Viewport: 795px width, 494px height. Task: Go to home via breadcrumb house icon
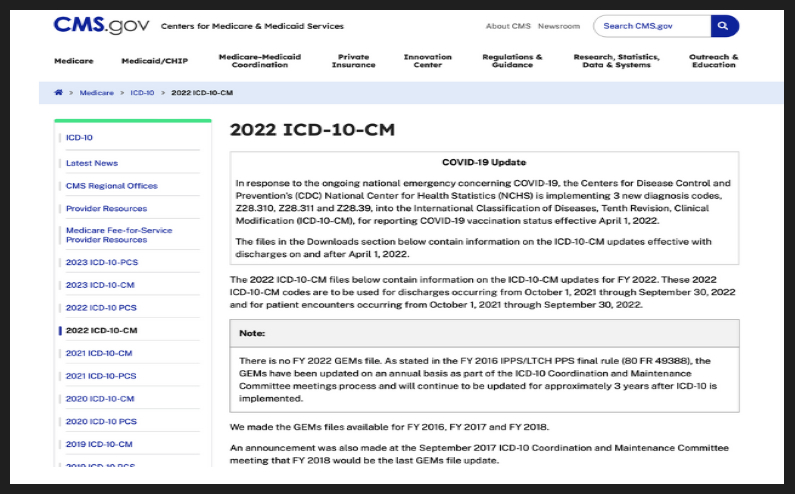58,92
